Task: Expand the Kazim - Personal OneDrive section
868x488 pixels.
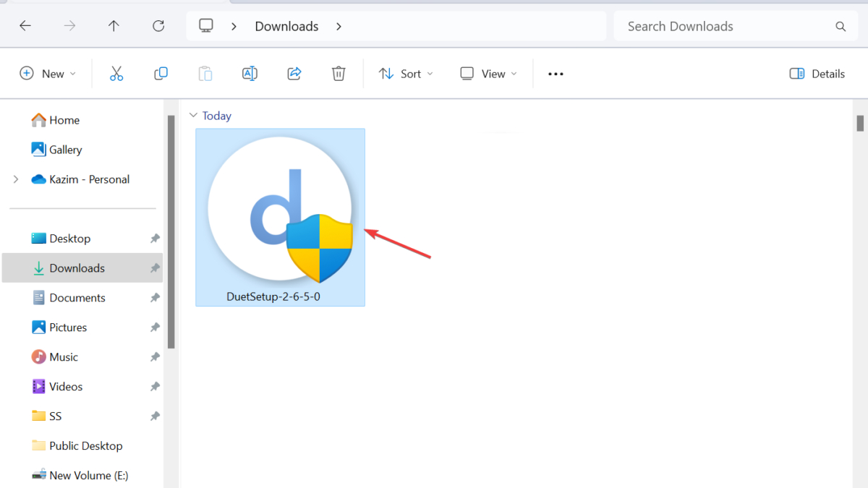Action: (x=14, y=179)
